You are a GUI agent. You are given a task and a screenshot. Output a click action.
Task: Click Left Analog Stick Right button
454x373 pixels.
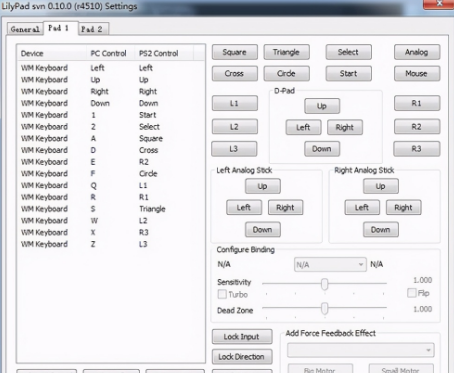coord(286,208)
